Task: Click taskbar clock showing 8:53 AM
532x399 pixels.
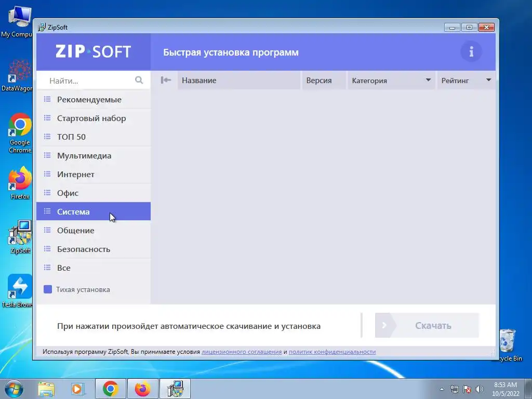Action: 506,389
